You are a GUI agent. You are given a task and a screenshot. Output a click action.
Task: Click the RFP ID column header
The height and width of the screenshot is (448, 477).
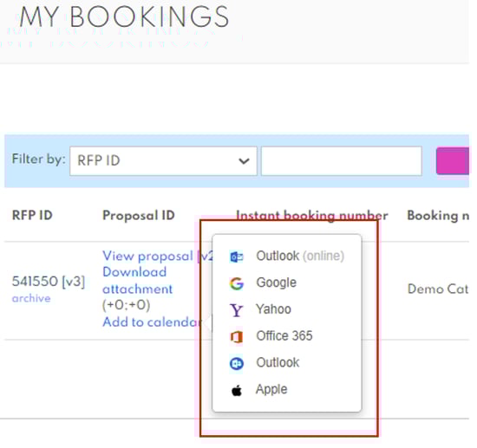32,216
